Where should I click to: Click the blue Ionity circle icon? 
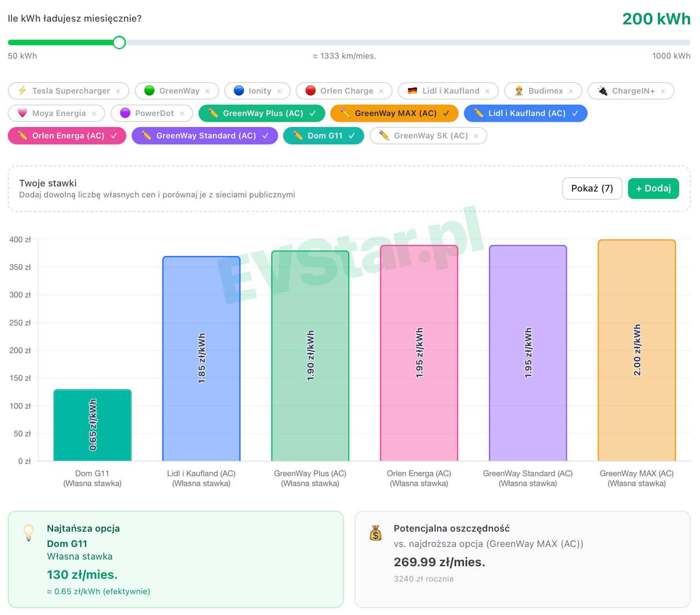239,91
